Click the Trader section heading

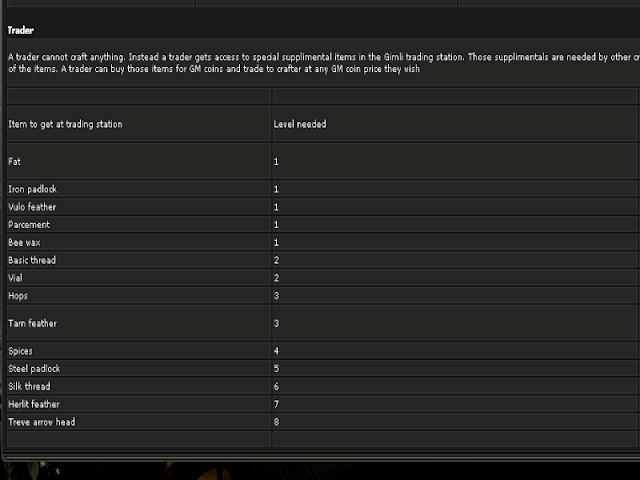point(21,30)
